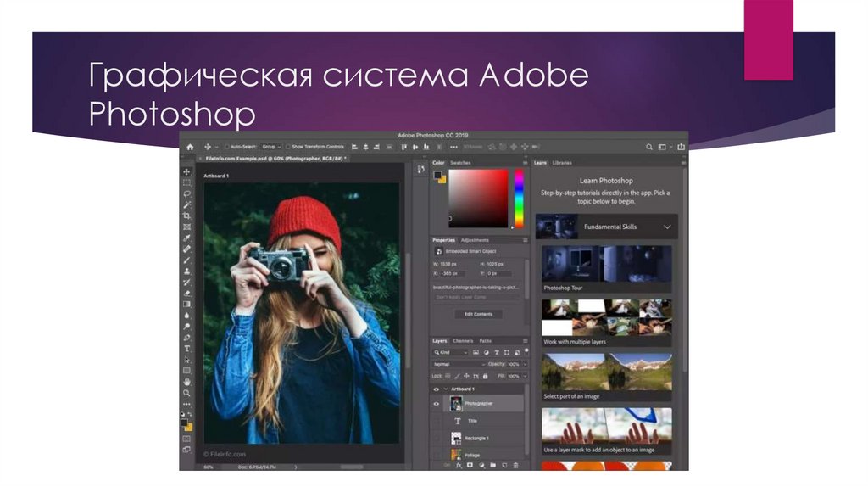Select the Healing Brush tool
The width and height of the screenshot is (868, 487).
point(187,249)
